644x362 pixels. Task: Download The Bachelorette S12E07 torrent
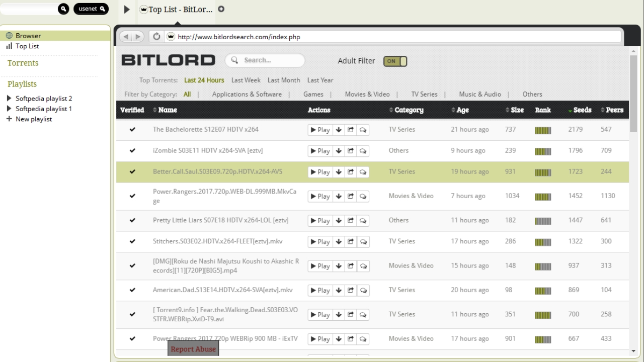coord(339,130)
